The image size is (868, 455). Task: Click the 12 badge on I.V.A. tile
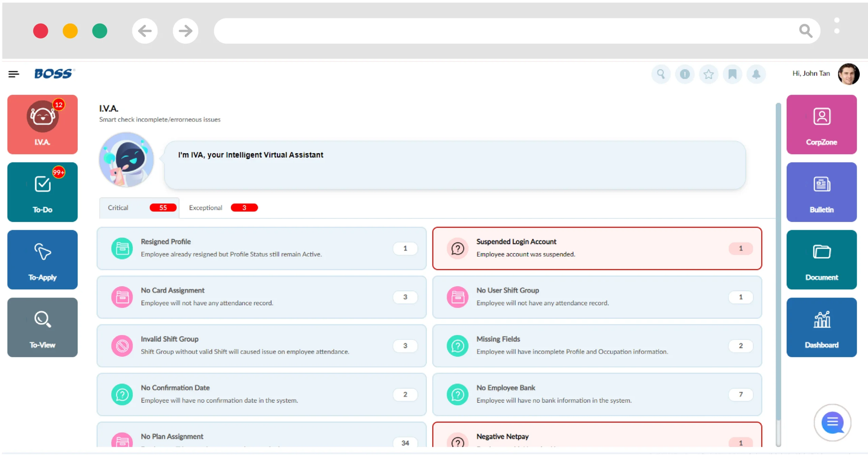[59, 105]
